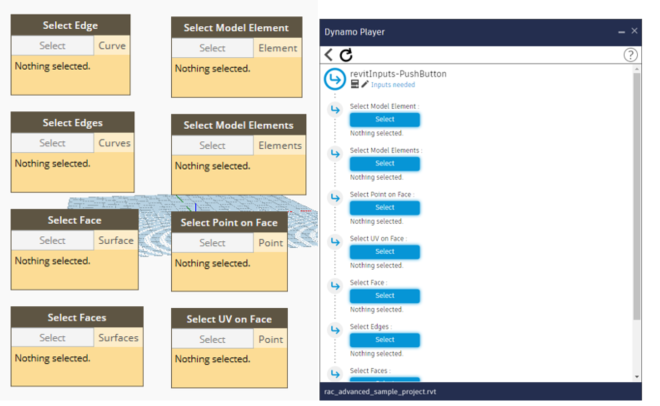Click the Select Faces node title bar

(77, 318)
